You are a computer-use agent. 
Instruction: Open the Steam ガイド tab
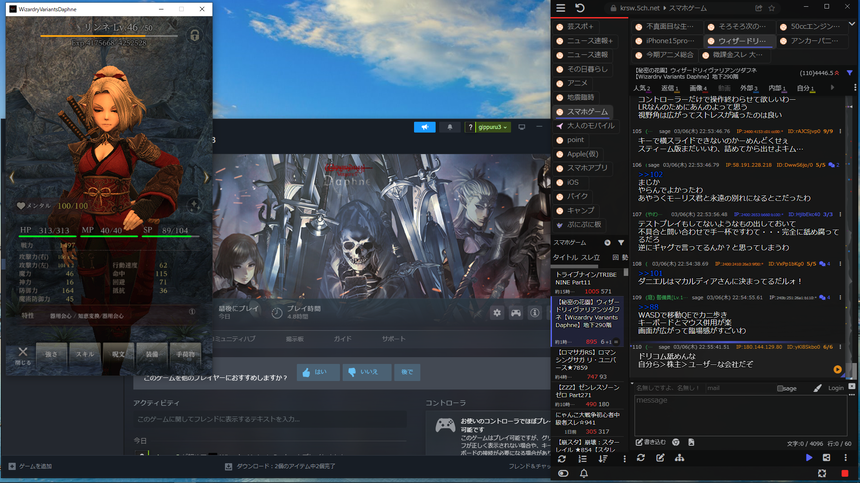click(343, 339)
